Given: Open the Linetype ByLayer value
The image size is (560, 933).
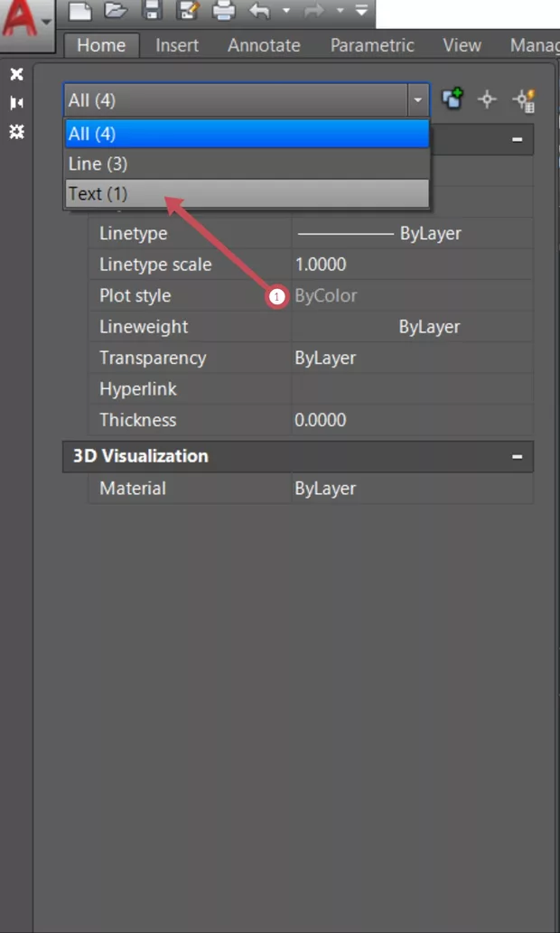Looking at the screenshot, I should click(x=413, y=233).
